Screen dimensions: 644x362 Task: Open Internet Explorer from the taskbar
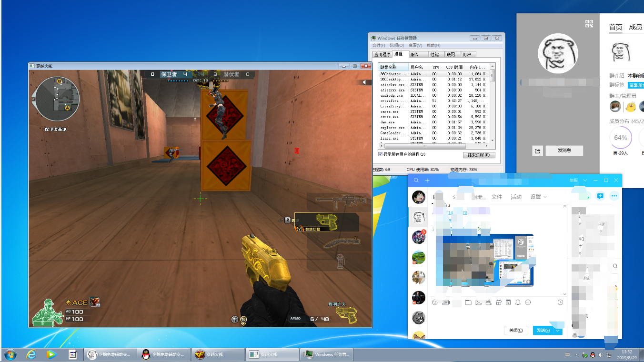pyautogui.click(x=31, y=354)
